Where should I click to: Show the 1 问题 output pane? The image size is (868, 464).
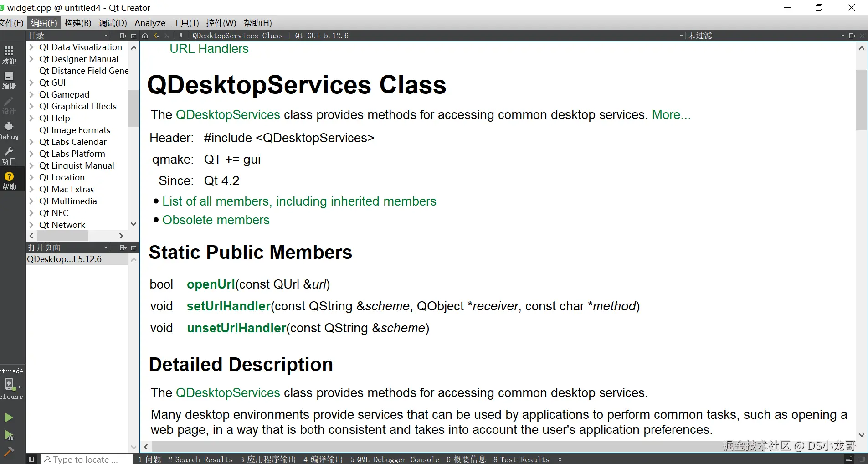150,459
